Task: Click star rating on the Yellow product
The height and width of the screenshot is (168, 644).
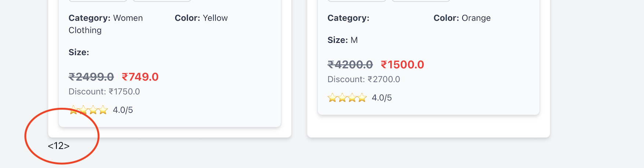Action: coord(88,110)
